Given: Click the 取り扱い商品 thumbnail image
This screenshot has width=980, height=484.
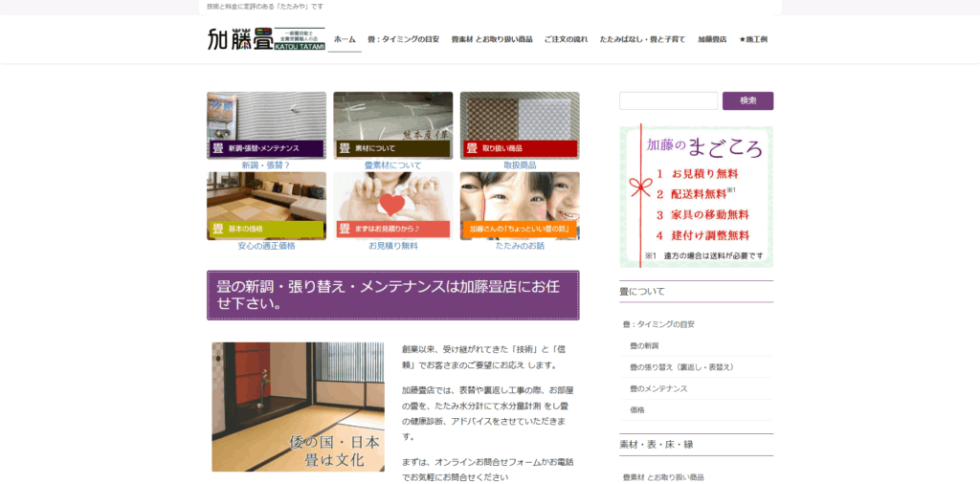Looking at the screenshot, I should point(520,125).
